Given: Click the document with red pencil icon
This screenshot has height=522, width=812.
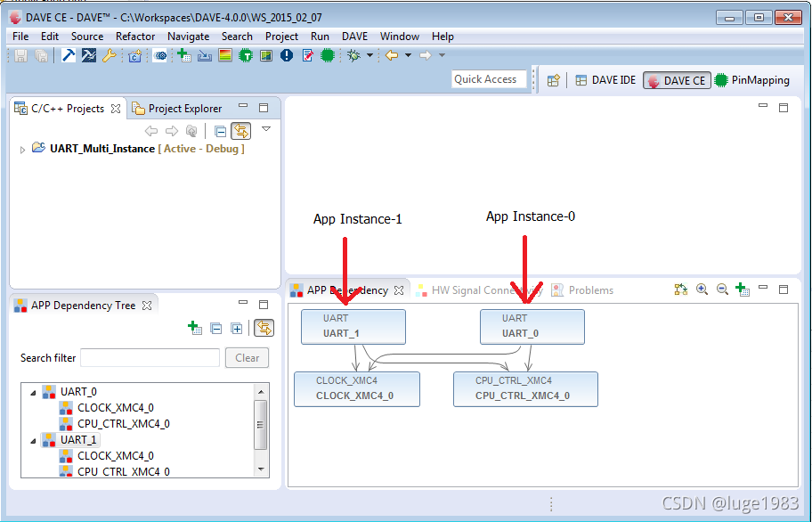Looking at the screenshot, I should pyautogui.click(x=307, y=55).
